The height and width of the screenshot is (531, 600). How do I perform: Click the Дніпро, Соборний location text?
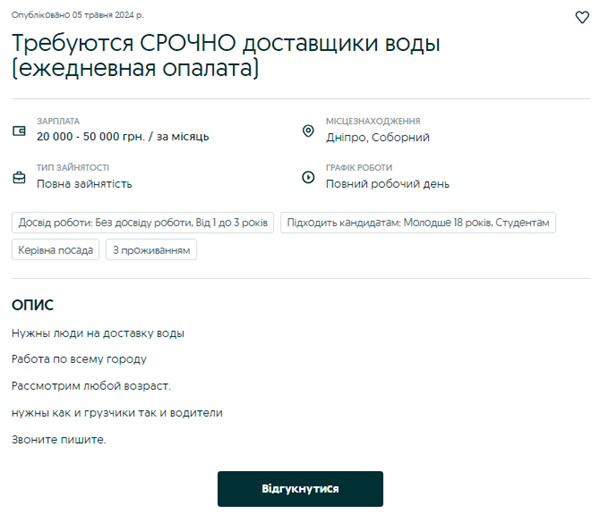[x=378, y=137]
